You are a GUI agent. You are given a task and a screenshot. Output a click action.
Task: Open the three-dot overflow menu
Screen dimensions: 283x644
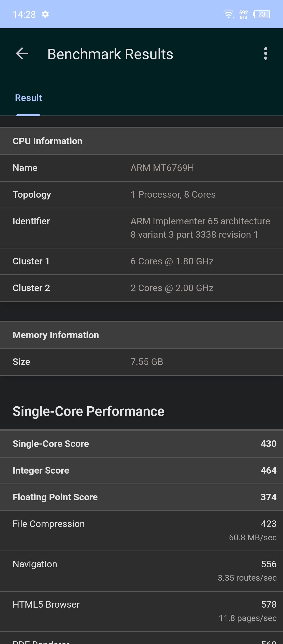(265, 54)
